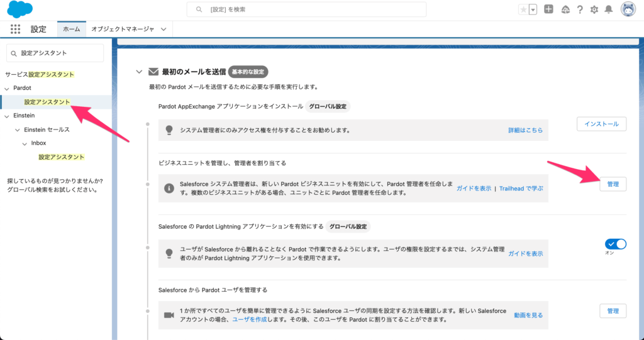Click the user avatar profile icon
This screenshot has height=340, width=644.
628,9
